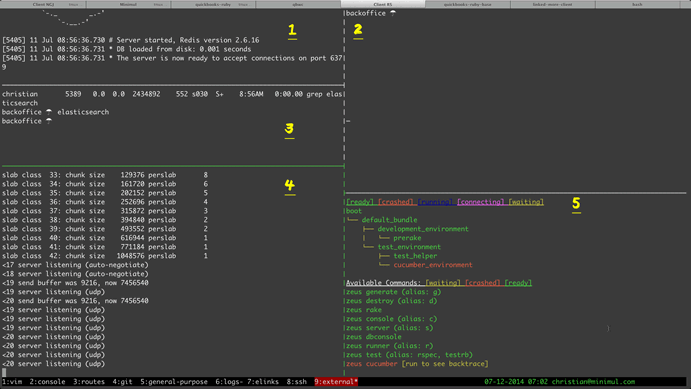Switch to the 'qbwc' terminal tab
The height and width of the screenshot is (389, 691).
(298, 4)
